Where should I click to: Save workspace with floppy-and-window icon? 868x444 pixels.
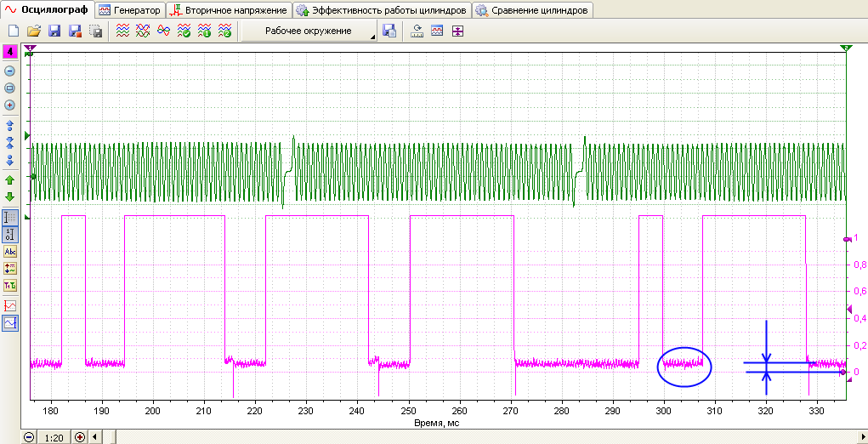[x=389, y=31]
